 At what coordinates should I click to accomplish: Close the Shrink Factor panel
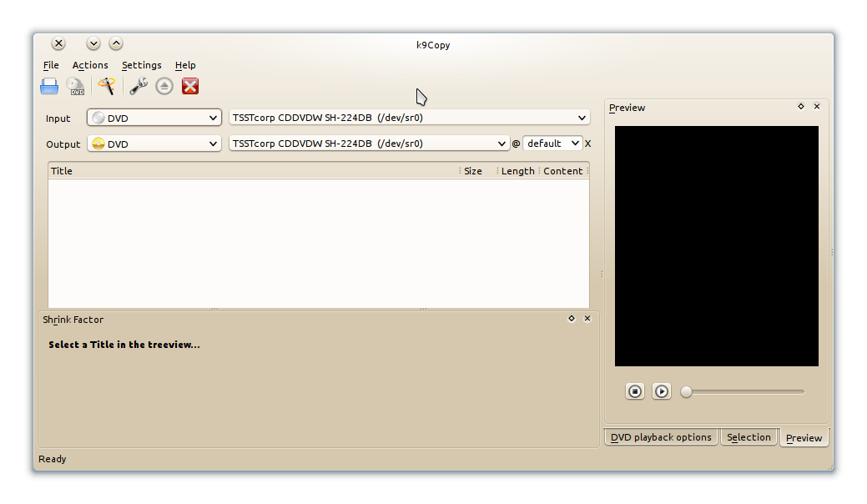pos(587,319)
